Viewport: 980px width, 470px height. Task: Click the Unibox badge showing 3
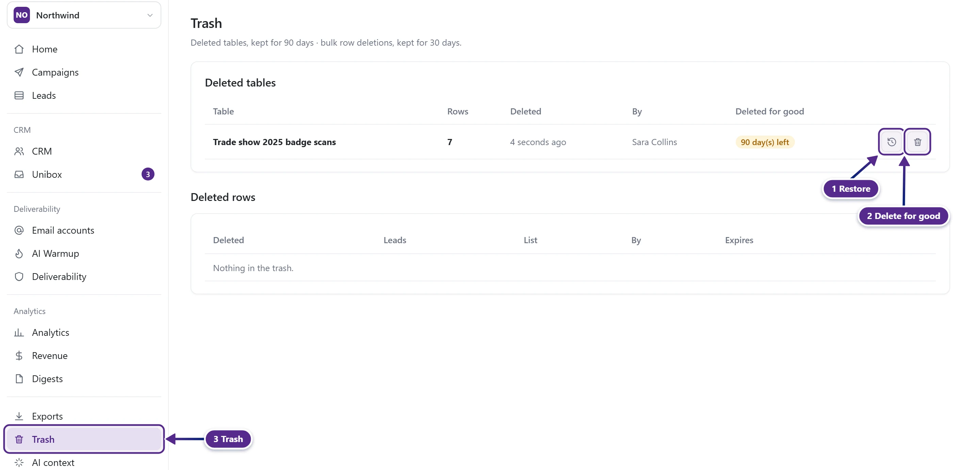148,174
